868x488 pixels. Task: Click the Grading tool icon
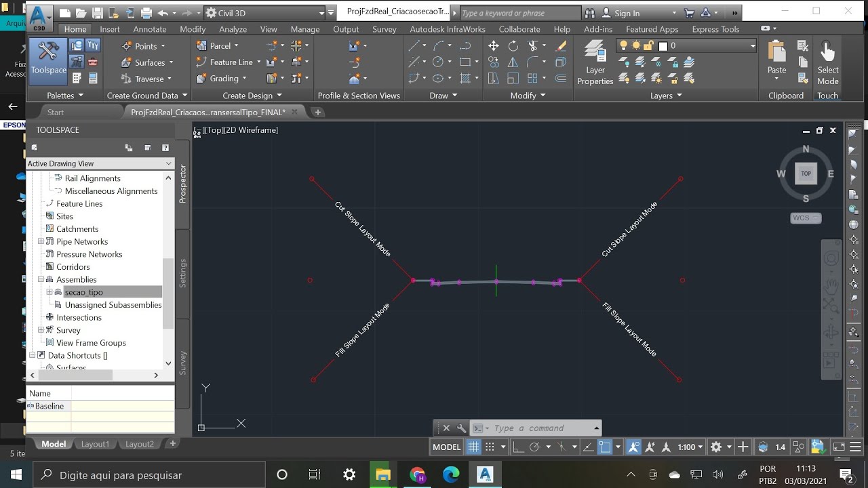[x=201, y=79]
